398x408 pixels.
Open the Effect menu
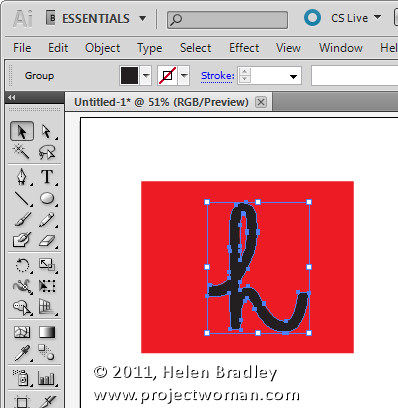click(x=244, y=48)
